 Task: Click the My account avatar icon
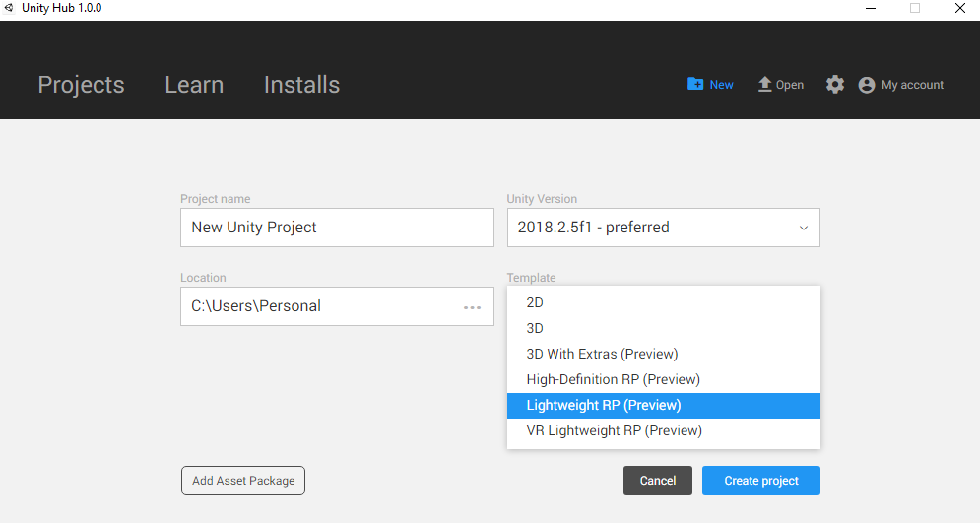[x=867, y=85]
